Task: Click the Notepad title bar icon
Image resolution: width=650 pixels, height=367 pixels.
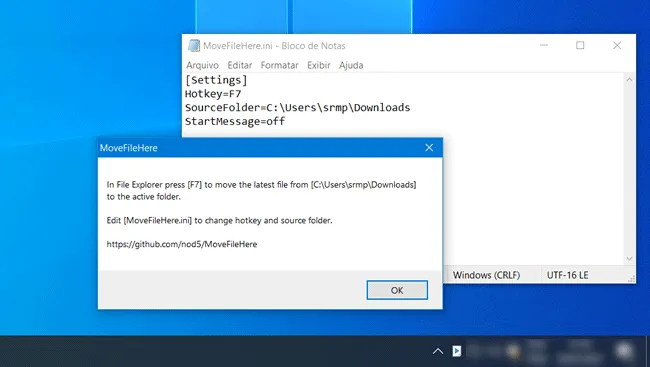Action: 194,46
